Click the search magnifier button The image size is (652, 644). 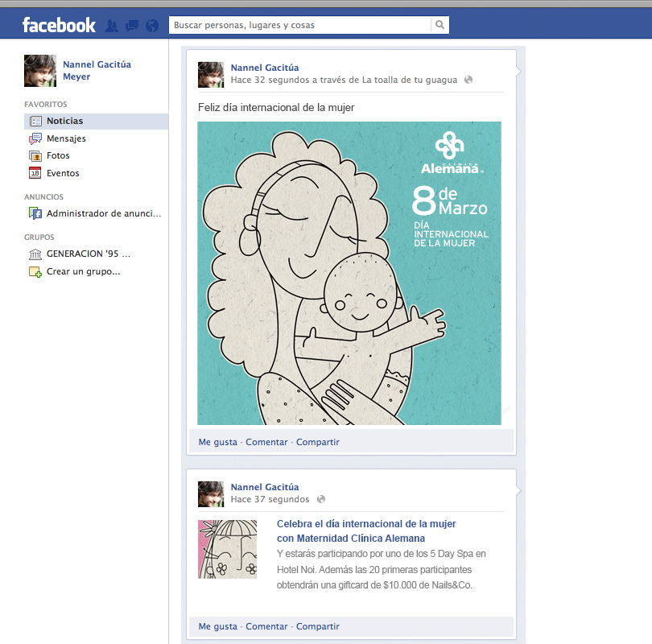(x=439, y=25)
